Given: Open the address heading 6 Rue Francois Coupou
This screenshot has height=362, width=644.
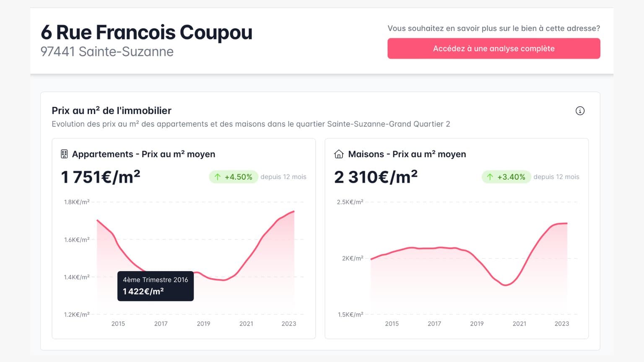Looking at the screenshot, I should [146, 32].
